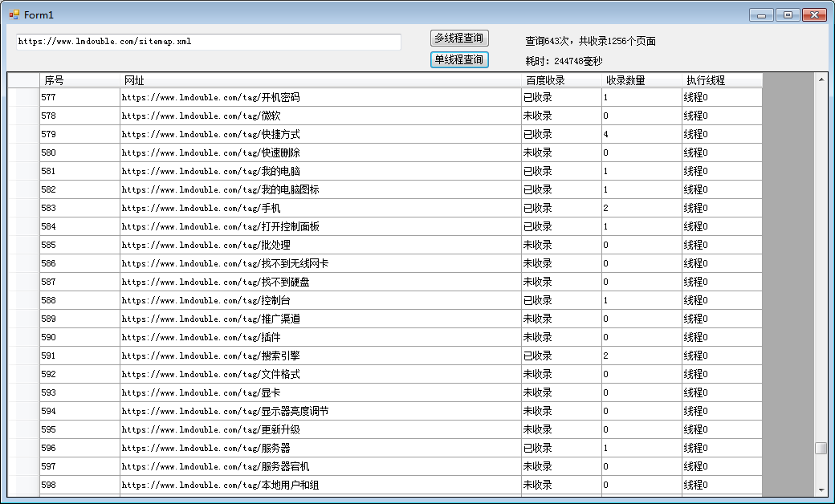
Task: Click the URL cell ending in 文件格式
Action: pyautogui.click(x=320, y=374)
